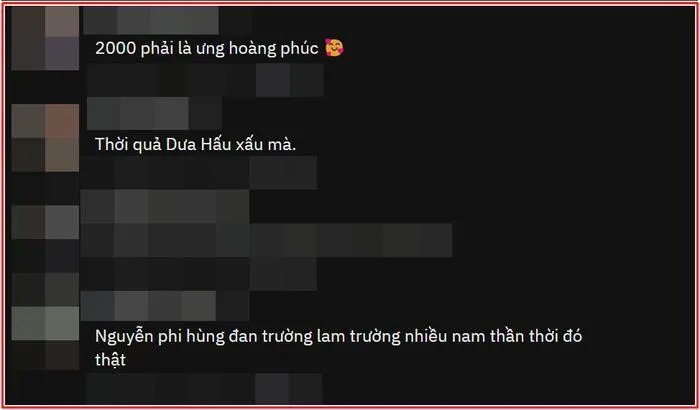Click the word 'thật' ending the last comment
This screenshot has height=410, width=700.
click(110, 359)
